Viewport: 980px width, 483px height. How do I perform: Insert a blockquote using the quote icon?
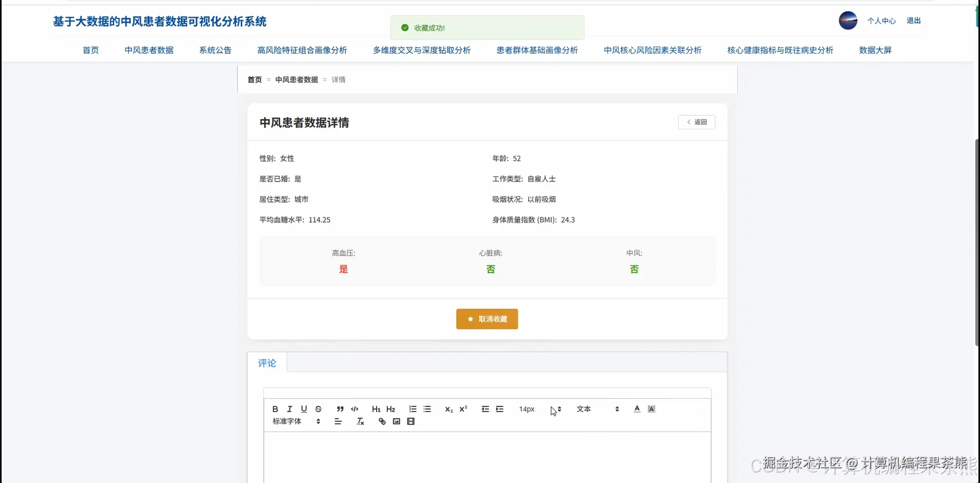339,409
